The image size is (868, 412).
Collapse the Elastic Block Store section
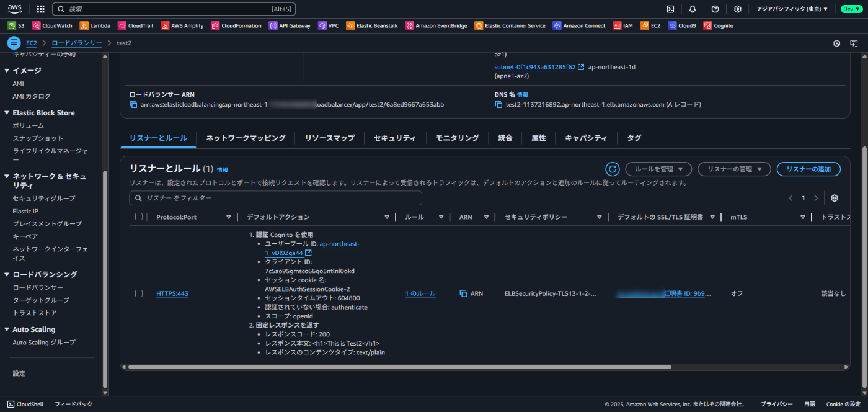coord(7,113)
